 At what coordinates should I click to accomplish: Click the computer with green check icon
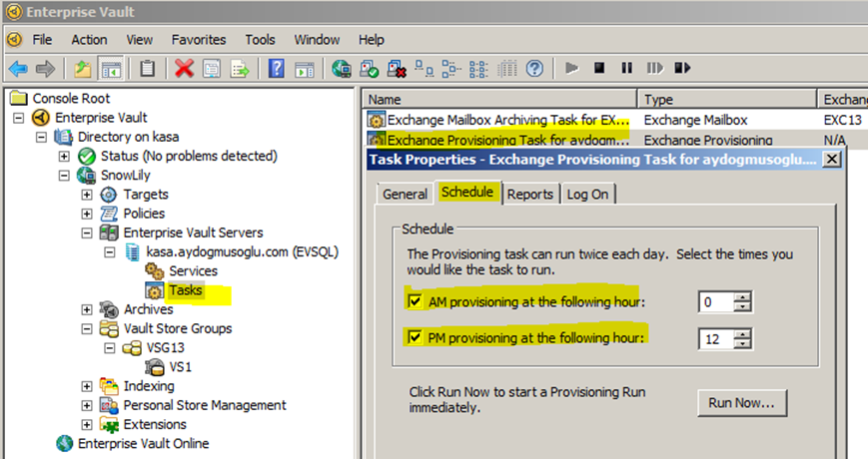click(x=370, y=69)
